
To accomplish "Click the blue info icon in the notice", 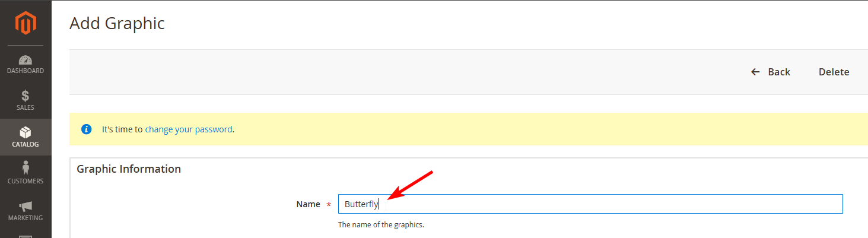I will [87, 129].
